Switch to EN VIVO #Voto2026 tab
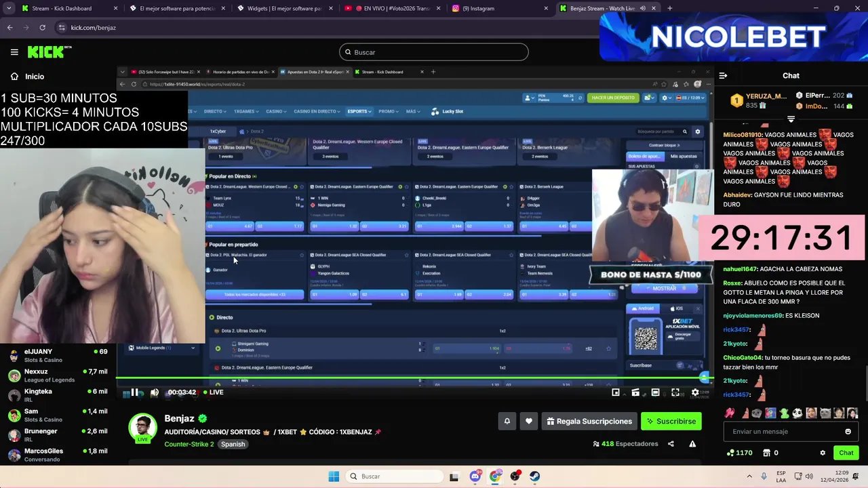This screenshot has height=488, width=868. pos(392,8)
